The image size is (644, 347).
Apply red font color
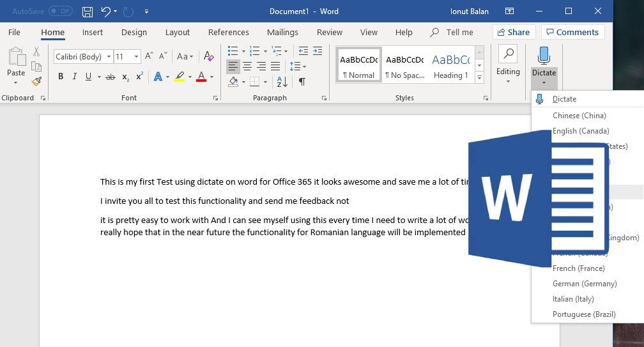pos(201,77)
